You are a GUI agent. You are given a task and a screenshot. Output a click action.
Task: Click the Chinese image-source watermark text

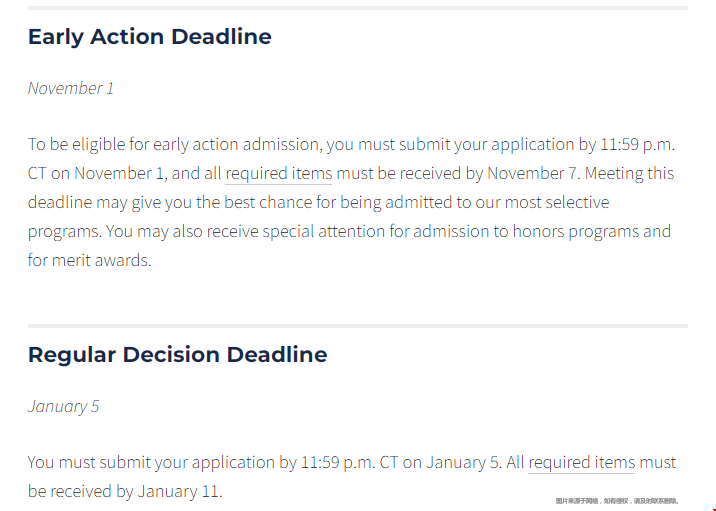(x=616, y=501)
